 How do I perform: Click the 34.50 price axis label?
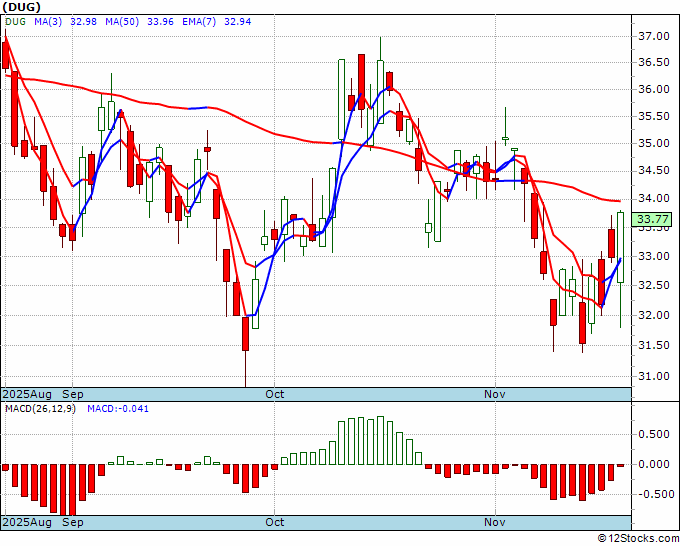pyautogui.click(x=654, y=171)
